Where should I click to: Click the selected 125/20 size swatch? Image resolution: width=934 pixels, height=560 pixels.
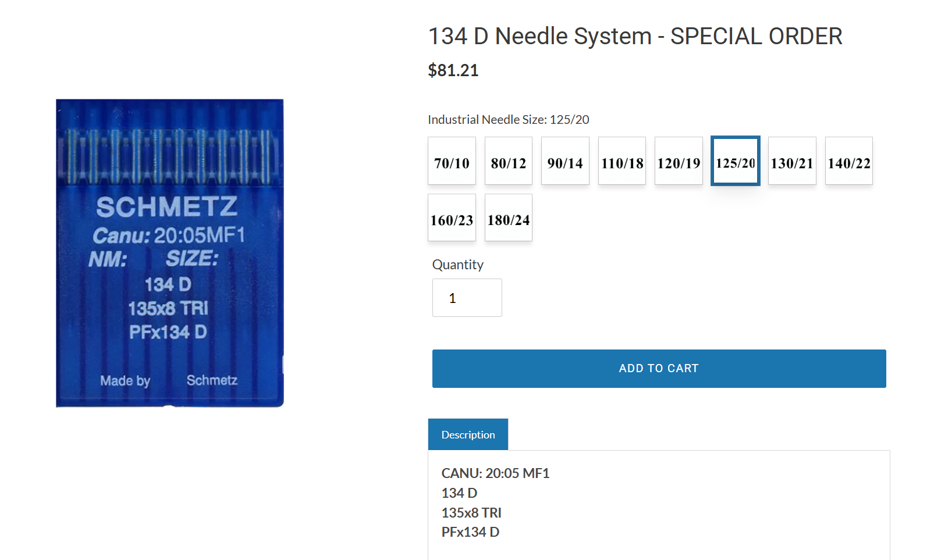point(735,161)
